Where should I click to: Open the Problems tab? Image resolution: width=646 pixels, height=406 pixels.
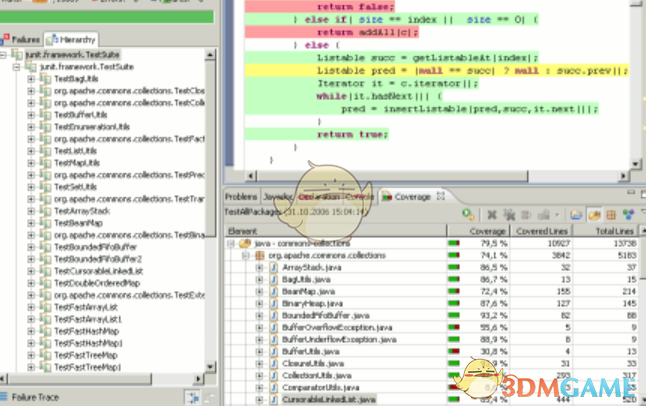pos(241,197)
